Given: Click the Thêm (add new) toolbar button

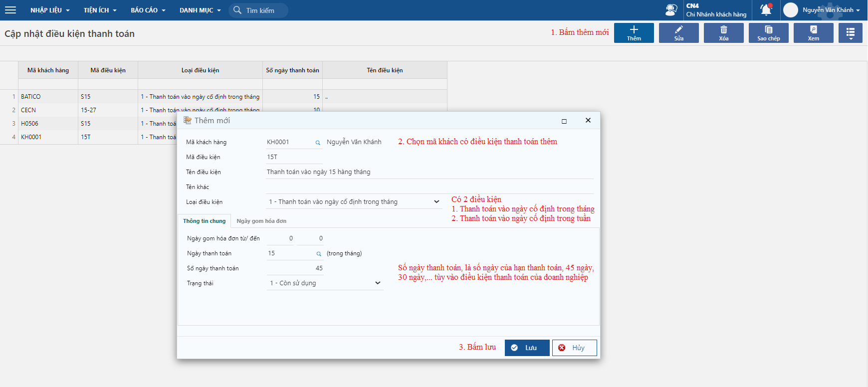Looking at the screenshot, I should (634, 33).
